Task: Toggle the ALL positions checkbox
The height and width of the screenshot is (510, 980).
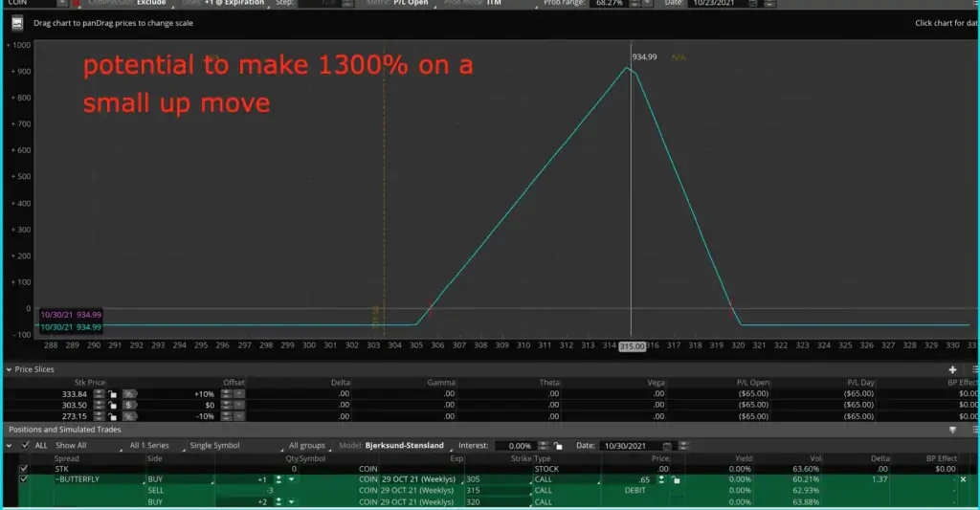Action: (x=25, y=446)
